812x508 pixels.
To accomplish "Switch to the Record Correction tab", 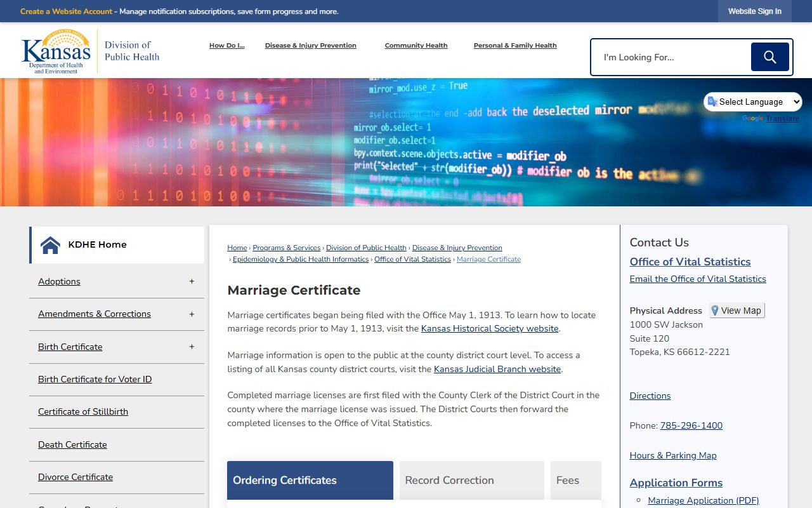I will [472, 480].
